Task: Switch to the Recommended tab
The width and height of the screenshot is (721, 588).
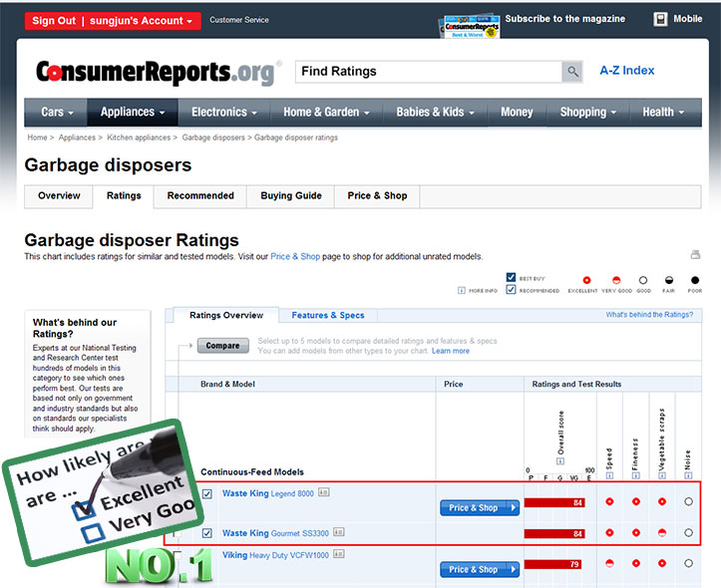Action: click(200, 196)
